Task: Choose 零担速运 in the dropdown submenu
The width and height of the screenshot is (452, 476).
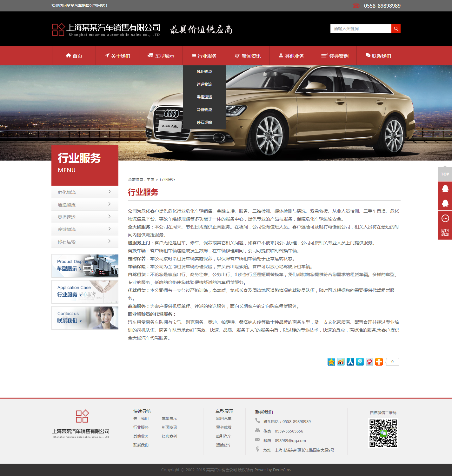Action: (204, 97)
